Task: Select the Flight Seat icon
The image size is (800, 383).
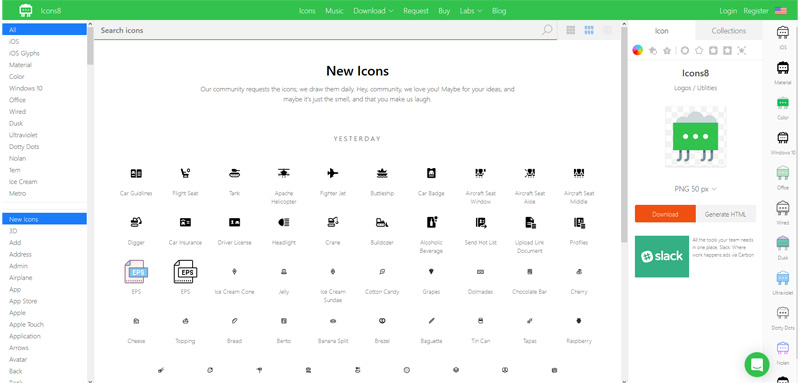Action: pos(185,173)
